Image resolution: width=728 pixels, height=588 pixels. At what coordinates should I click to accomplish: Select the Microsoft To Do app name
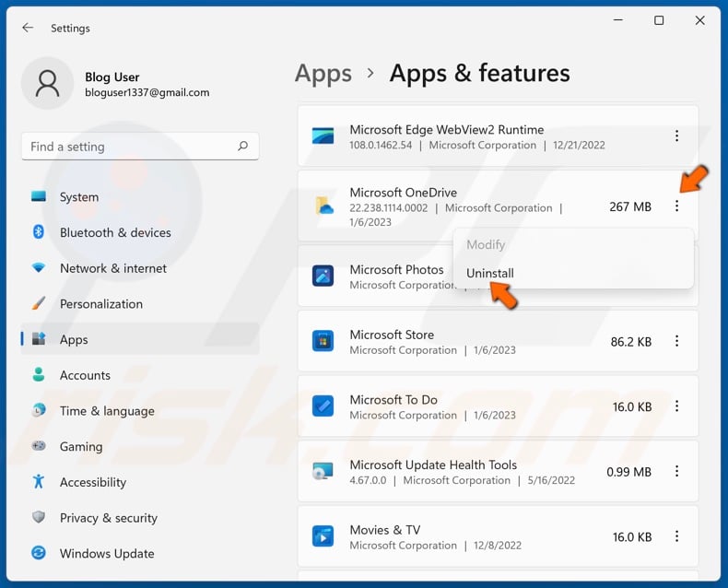(x=393, y=399)
